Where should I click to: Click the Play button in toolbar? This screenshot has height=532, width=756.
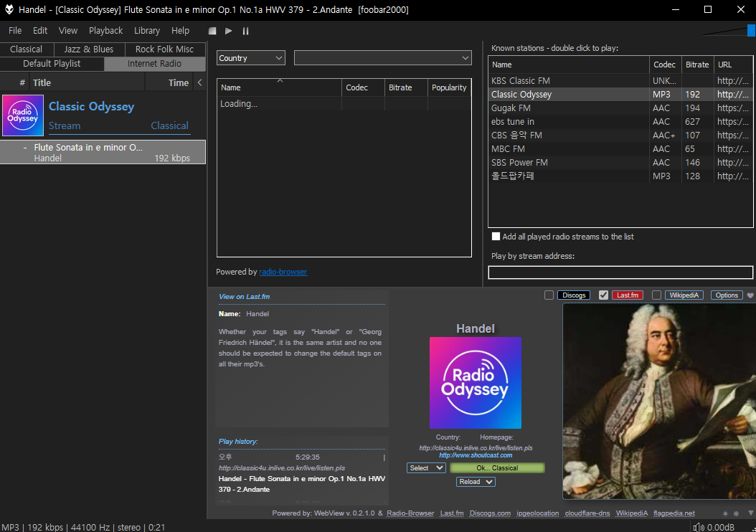pyautogui.click(x=229, y=31)
